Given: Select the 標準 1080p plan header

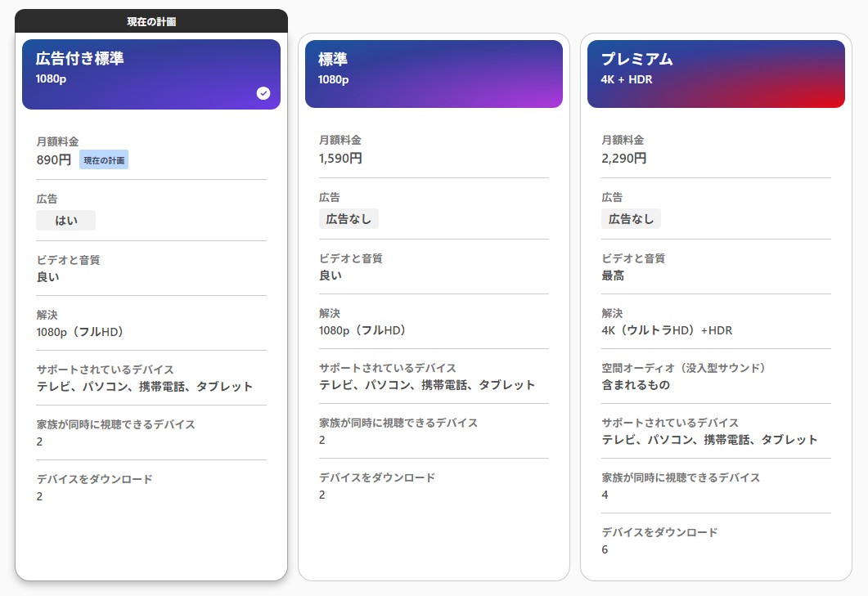Looking at the screenshot, I should coord(434,74).
